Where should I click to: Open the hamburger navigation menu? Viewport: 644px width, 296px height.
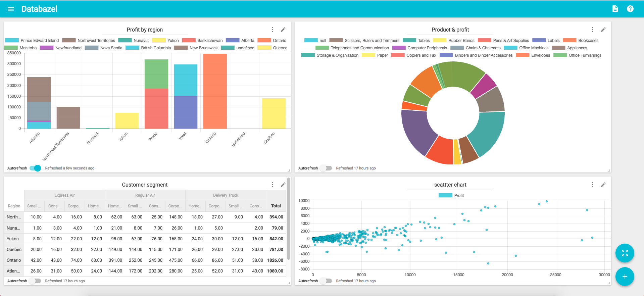(x=11, y=9)
